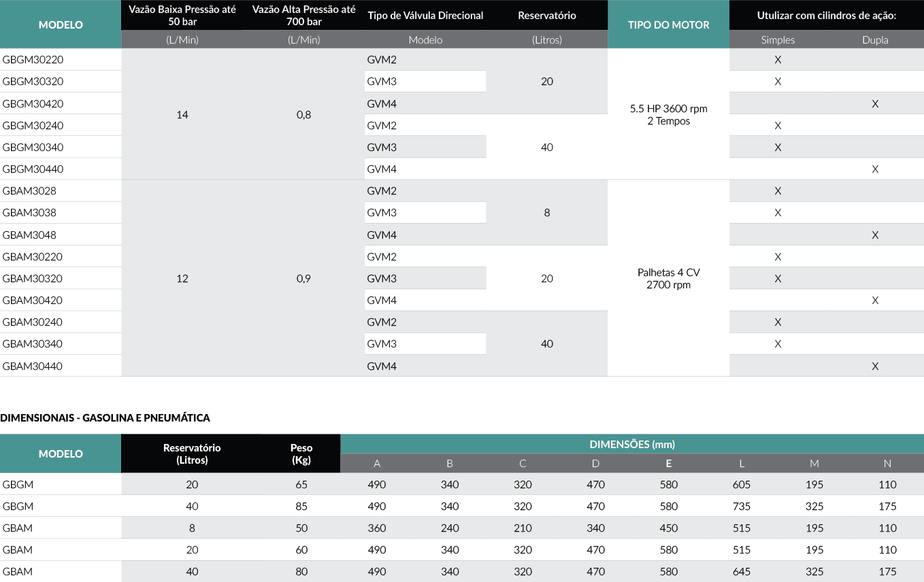This screenshot has width=924, height=582.
Task: Click the Tipo de Válvula Direcional header
Action: click(425, 15)
